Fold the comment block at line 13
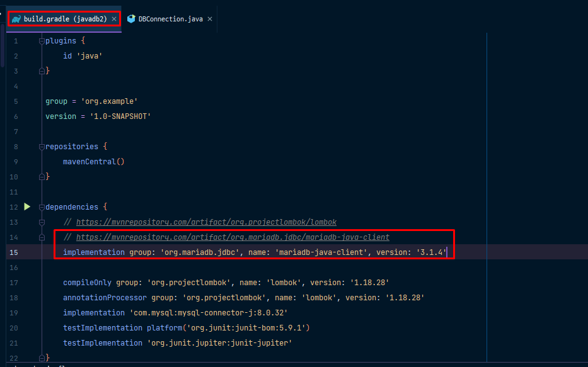The height and width of the screenshot is (367, 588). click(42, 222)
